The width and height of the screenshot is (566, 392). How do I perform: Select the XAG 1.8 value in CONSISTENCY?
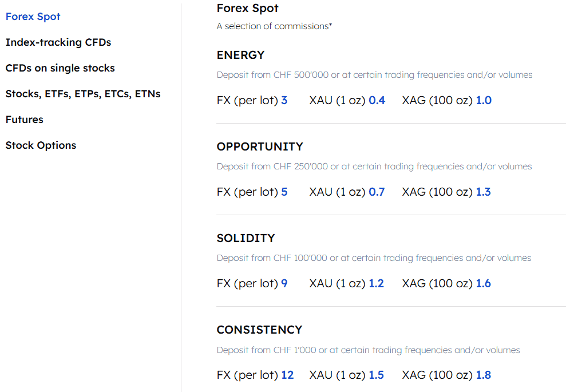[483, 374]
